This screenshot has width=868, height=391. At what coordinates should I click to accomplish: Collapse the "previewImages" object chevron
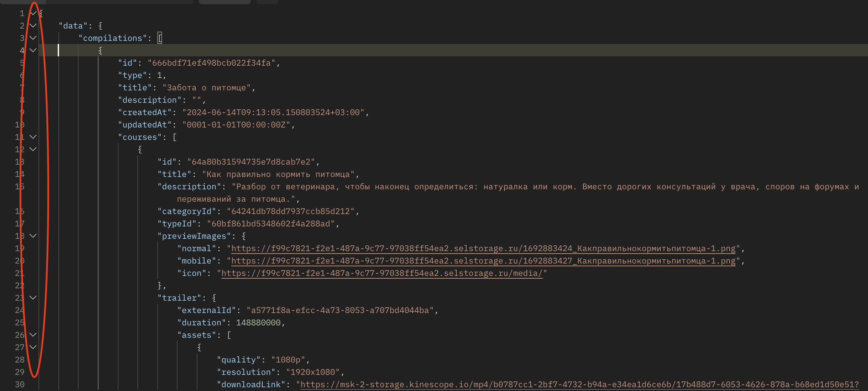pos(33,236)
